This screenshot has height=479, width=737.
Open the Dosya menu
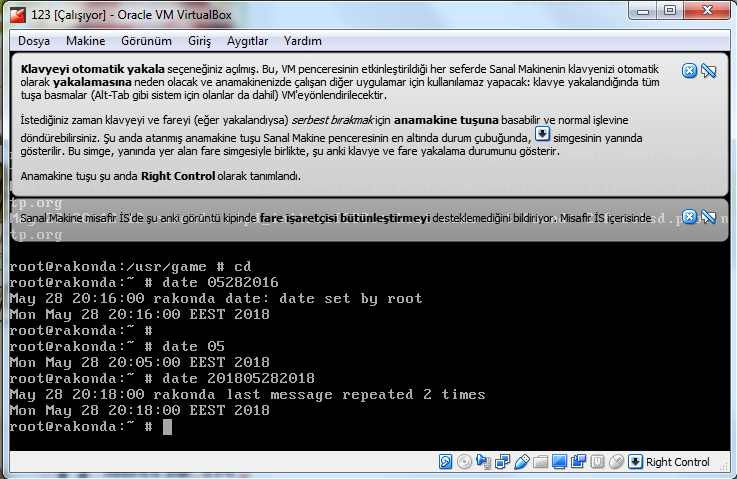[34, 41]
